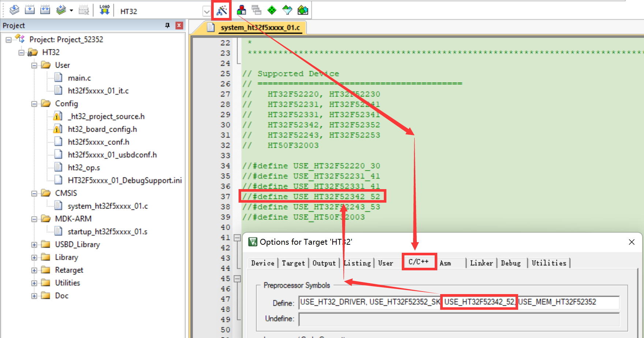Switch to the Debug tab in Options
Viewport: 644px width, 338px height.
(x=510, y=263)
